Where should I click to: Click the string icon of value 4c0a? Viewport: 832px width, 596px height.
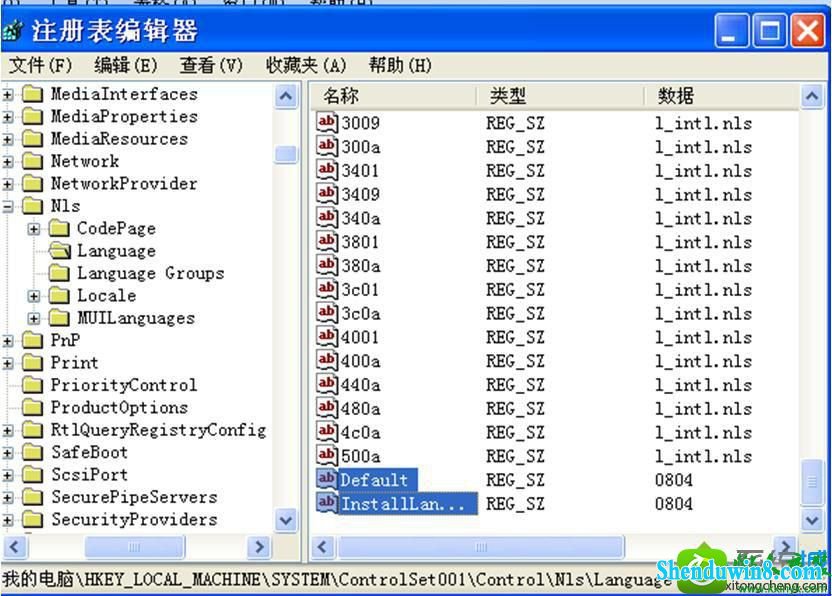click(x=327, y=432)
